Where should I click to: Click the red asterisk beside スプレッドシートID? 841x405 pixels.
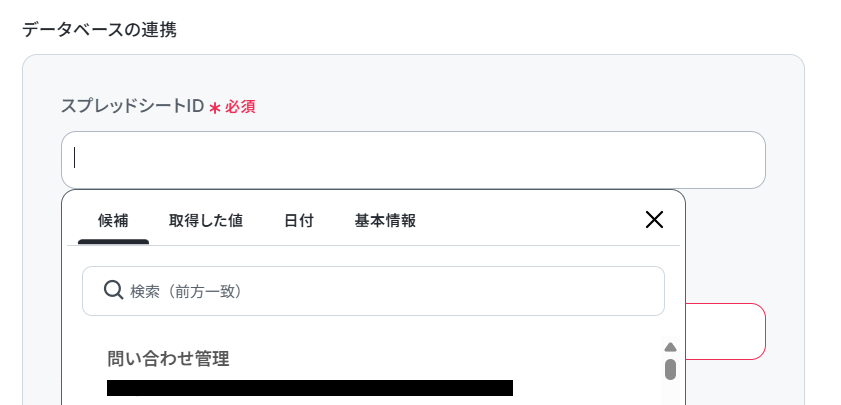point(215,108)
